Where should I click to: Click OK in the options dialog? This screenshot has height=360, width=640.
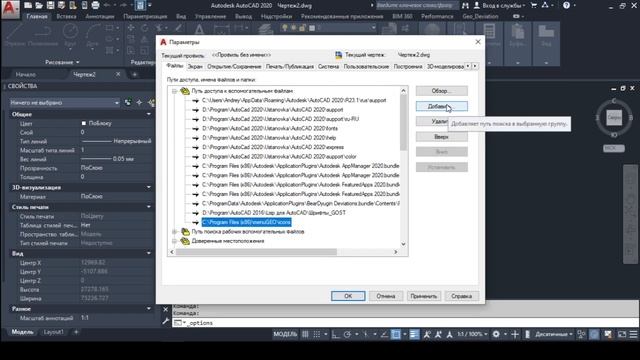click(348, 296)
